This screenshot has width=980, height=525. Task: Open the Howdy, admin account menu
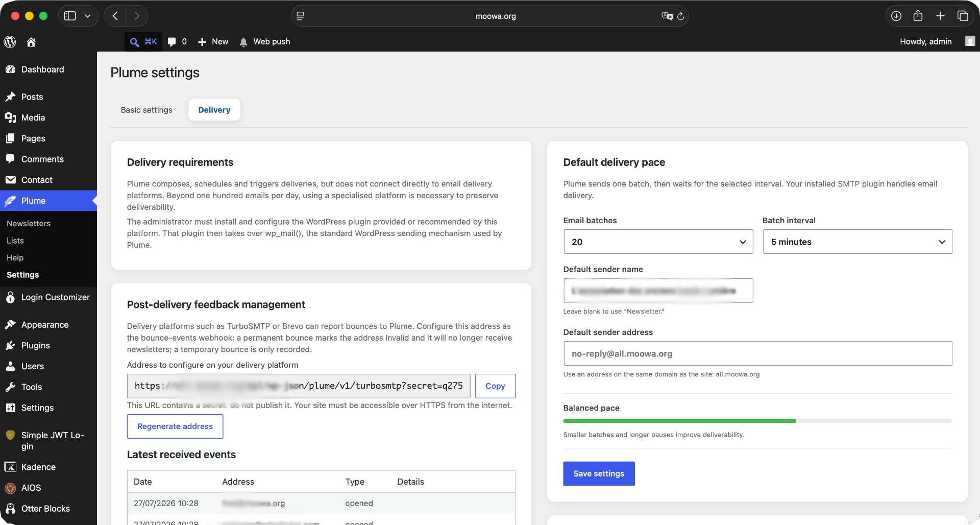[x=925, y=42]
